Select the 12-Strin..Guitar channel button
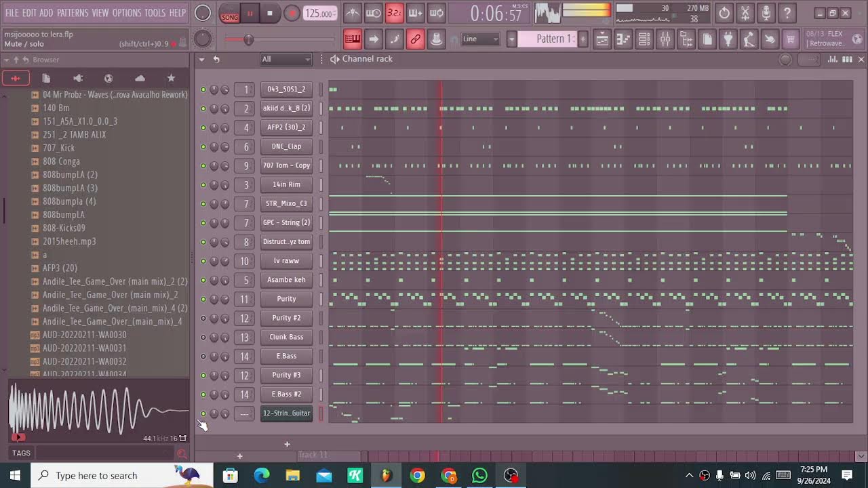 tap(286, 413)
